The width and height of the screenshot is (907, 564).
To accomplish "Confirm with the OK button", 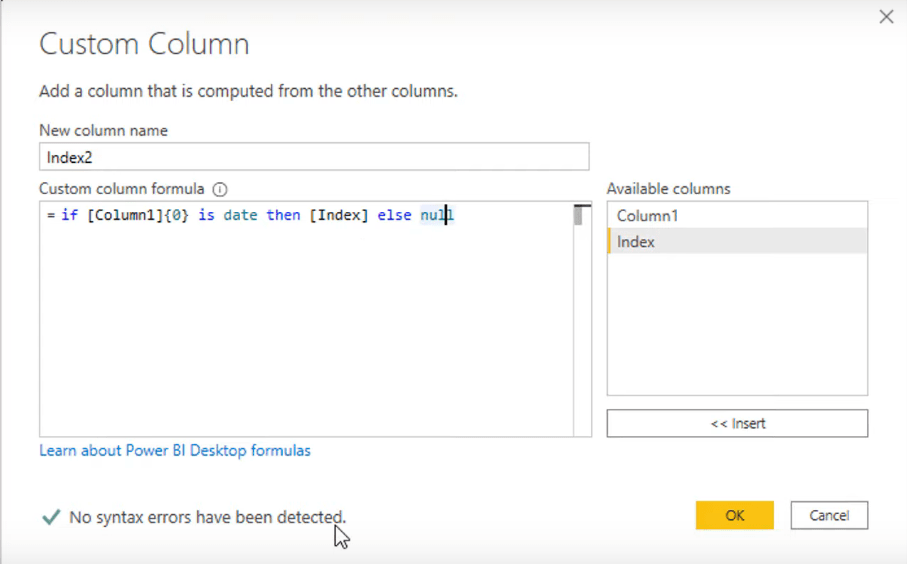I will (x=735, y=515).
